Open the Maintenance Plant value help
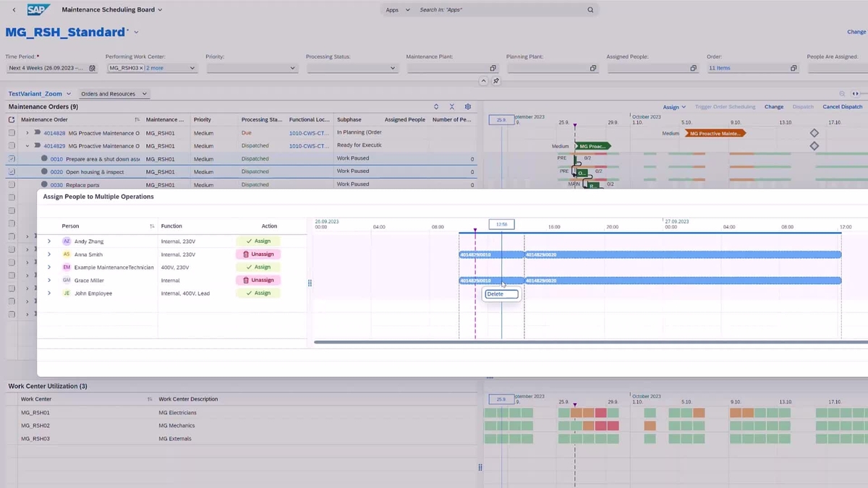Screen dimensions: 868x488 [493, 67]
